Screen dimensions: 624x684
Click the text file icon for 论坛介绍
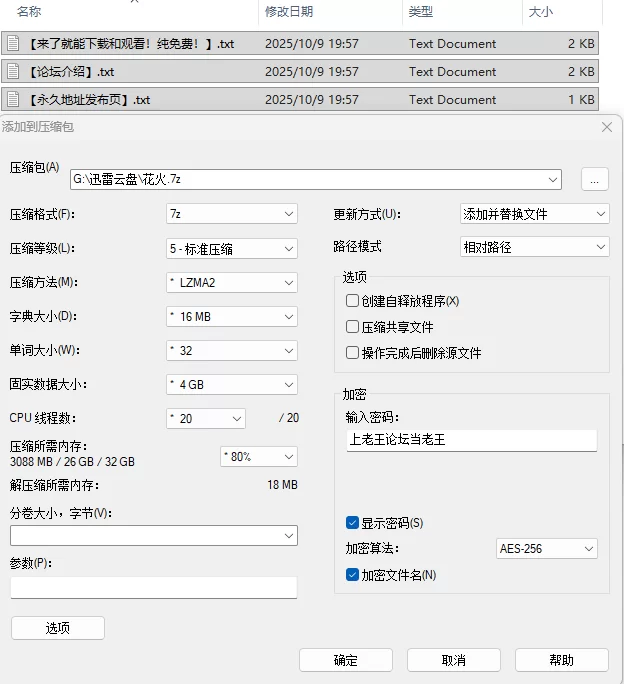[x=13, y=72]
